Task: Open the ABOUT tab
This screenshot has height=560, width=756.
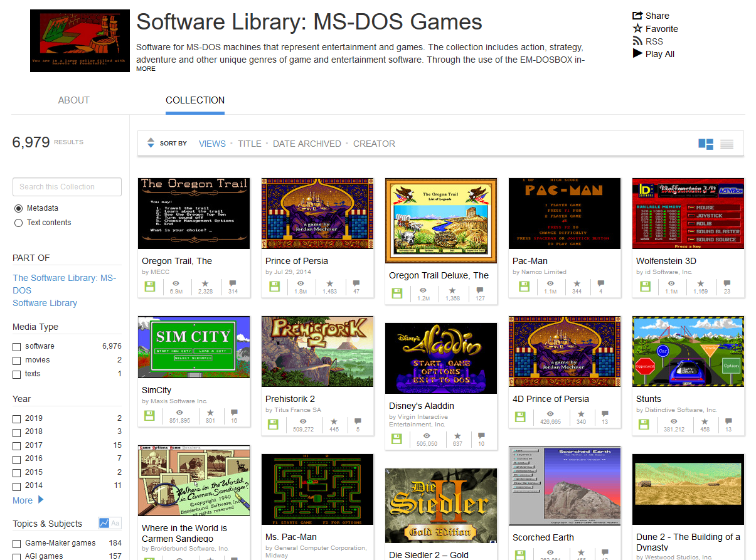Action: (73, 100)
